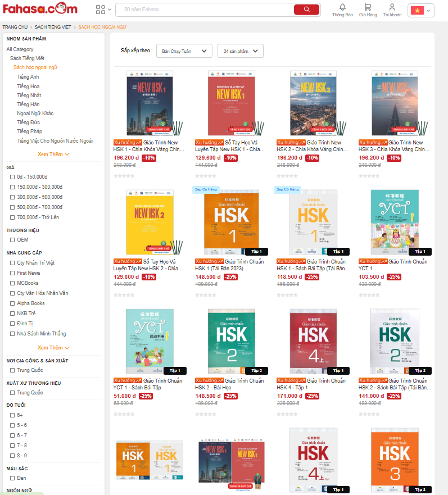Check the 700,000đ - Trở Lên filter
448x495 pixels.
tap(12, 217)
